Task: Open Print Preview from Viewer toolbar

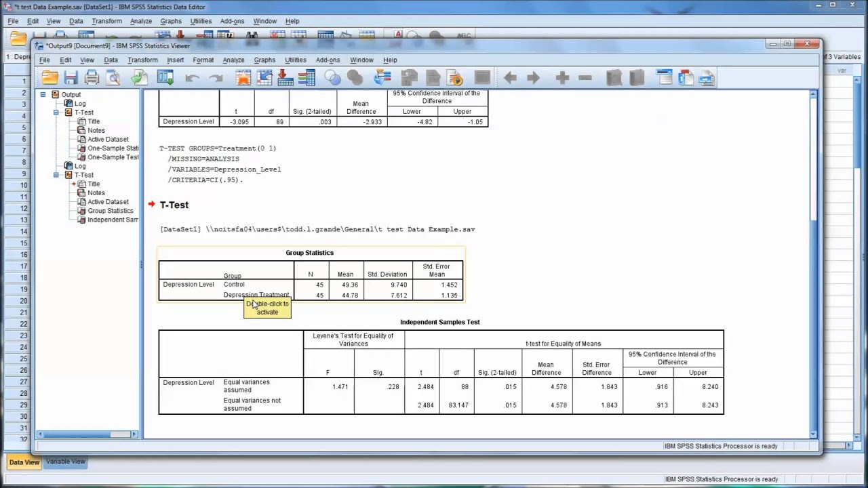Action: (x=113, y=78)
